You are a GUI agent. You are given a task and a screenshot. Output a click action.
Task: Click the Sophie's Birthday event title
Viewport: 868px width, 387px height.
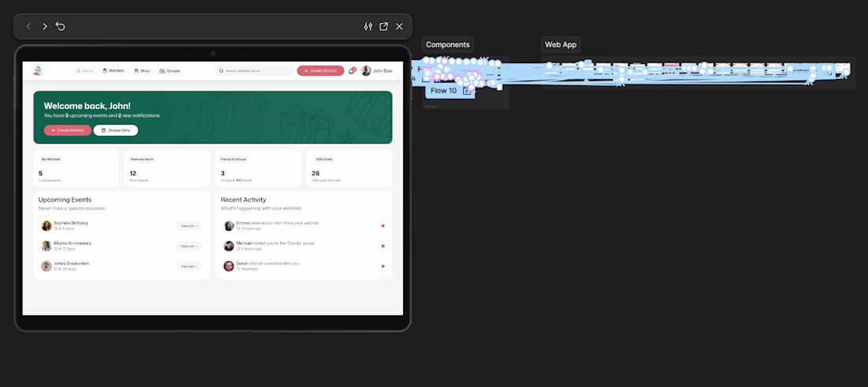point(71,223)
